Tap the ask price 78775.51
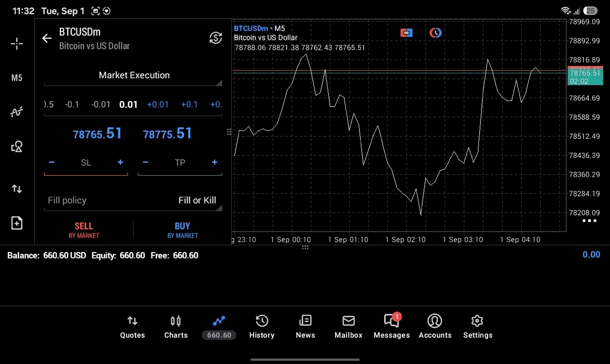Screen dimensions: 610x364 coord(167,133)
